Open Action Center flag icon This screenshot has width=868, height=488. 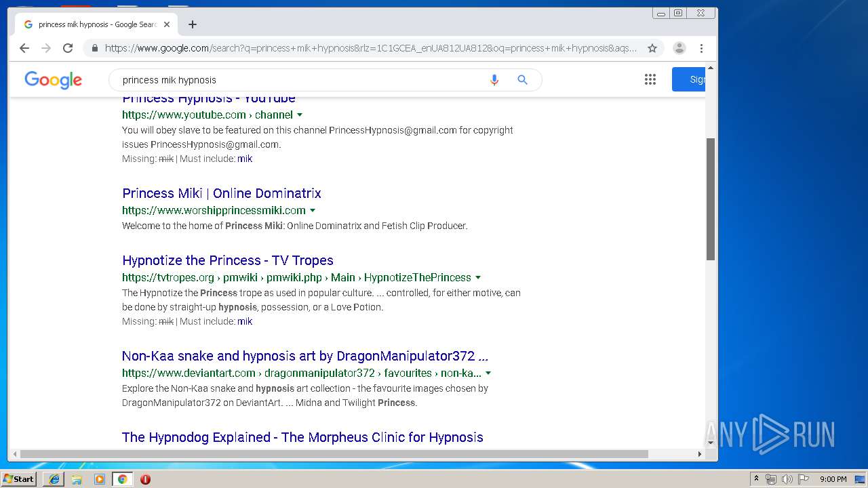804,479
